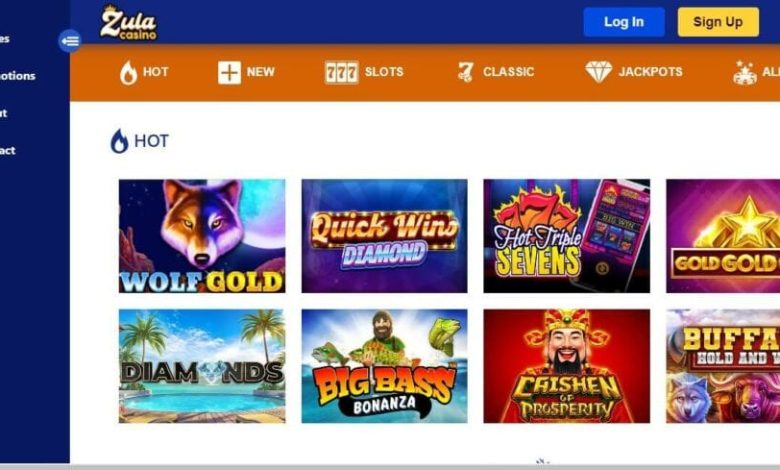Screen dimensions: 780x470
Task: Open the Wolf Gold game thumbnail
Action: click(x=202, y=236)
